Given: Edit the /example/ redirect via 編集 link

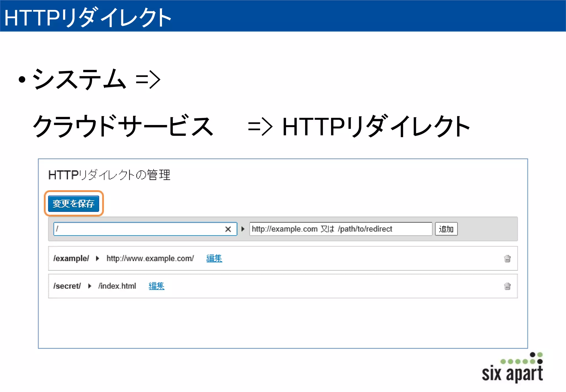Looking at the screenshot, I should (x=214, y=258).
